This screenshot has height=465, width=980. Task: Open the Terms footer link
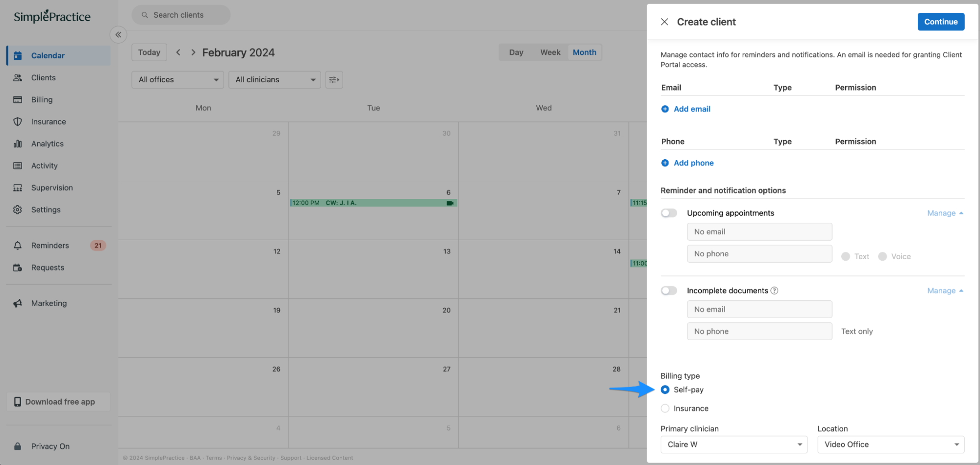point(214,458)
